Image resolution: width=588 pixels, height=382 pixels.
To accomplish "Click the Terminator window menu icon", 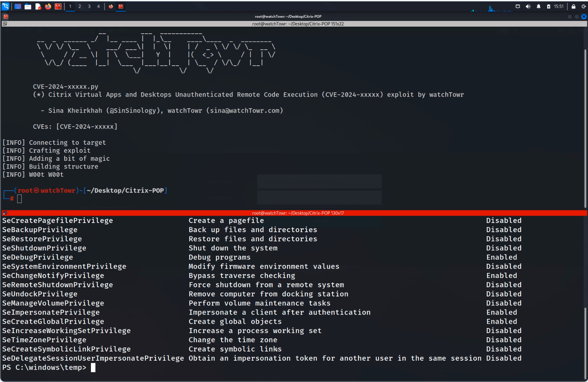I will [6, 16].
